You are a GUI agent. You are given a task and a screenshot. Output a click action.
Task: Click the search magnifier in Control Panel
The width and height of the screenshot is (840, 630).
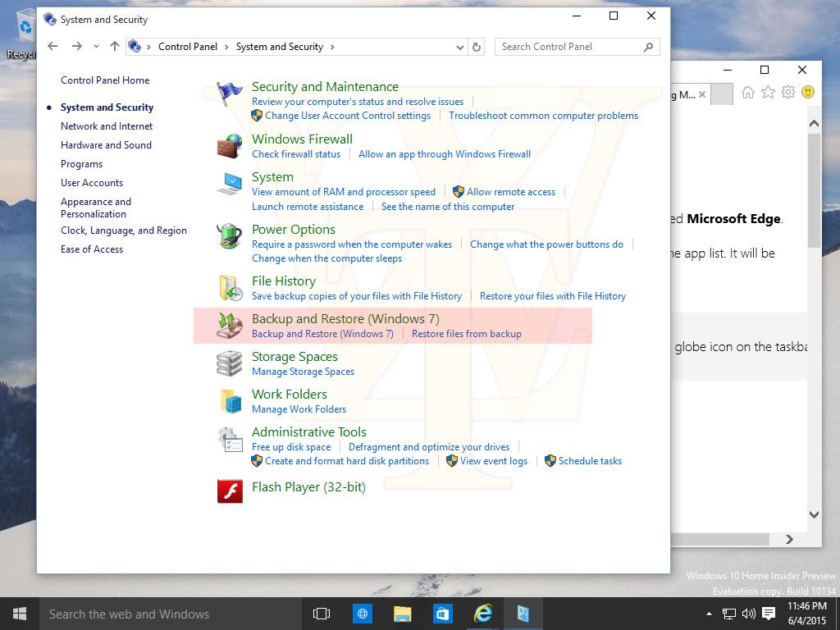click(648, 47)
